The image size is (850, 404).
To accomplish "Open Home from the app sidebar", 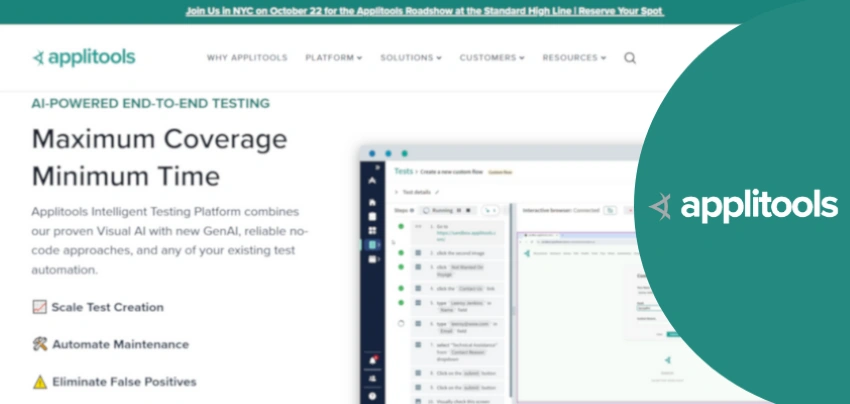I will (x=372, y=202).
